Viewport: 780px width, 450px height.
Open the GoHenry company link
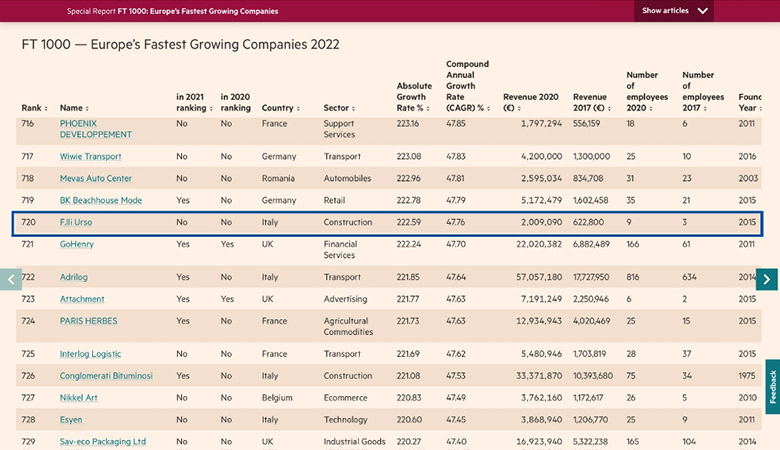click(x=77, y=244)
